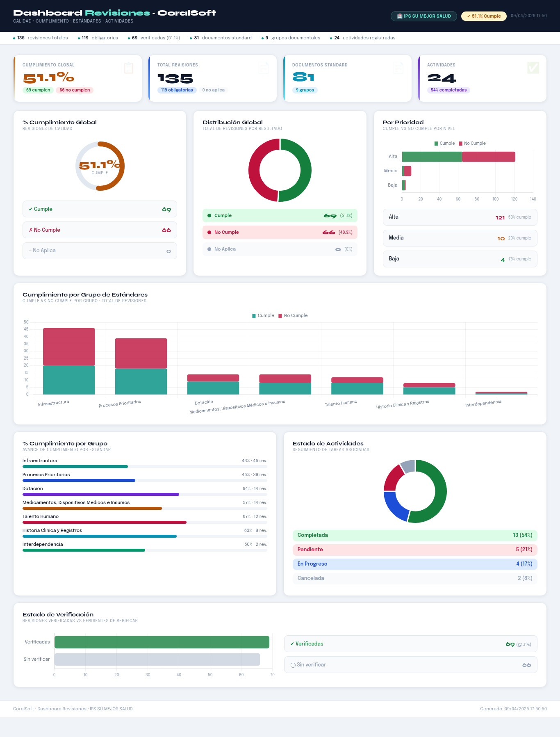The width and height of the screenshot is (560, 737).
Task: Click the gray dot beside No Aplica in Distribución Global
Action: coord(209,249)
